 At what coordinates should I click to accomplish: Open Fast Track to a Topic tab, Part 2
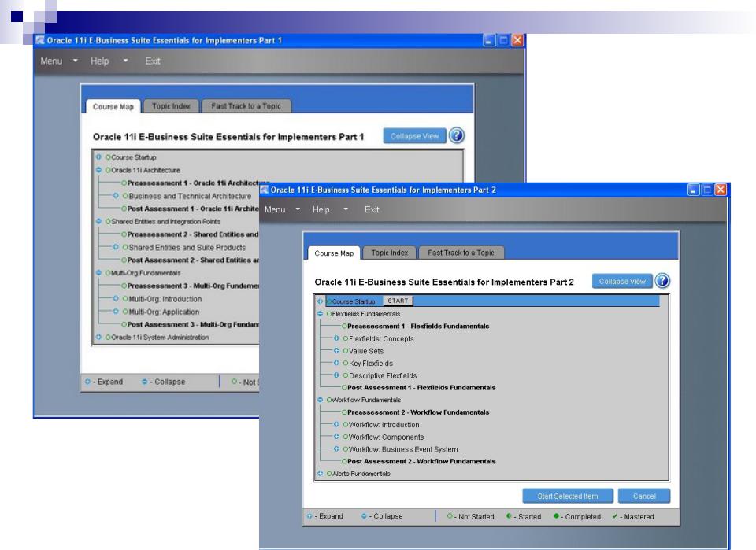point(461,253)
